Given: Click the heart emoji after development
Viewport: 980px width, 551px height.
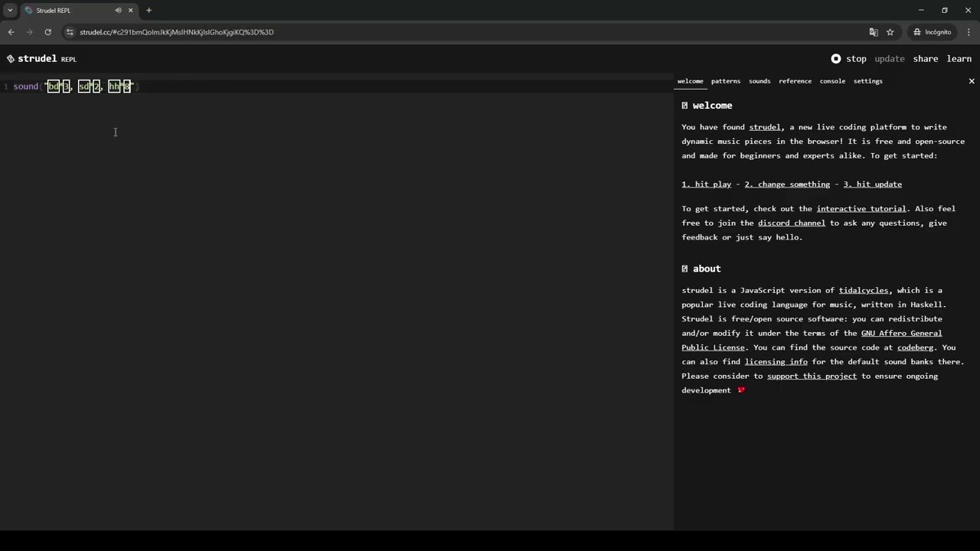Looking at the screenshot, I should tap(741, 390).
